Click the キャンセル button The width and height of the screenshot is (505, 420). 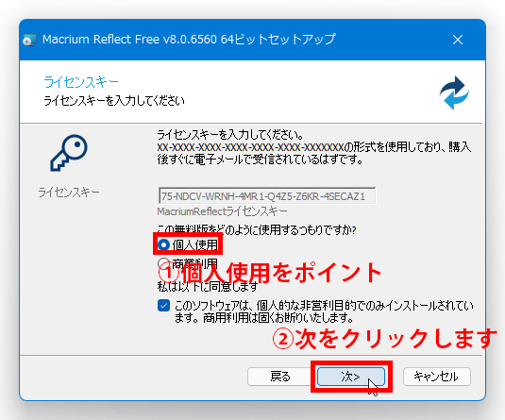[x=436, y=377]
